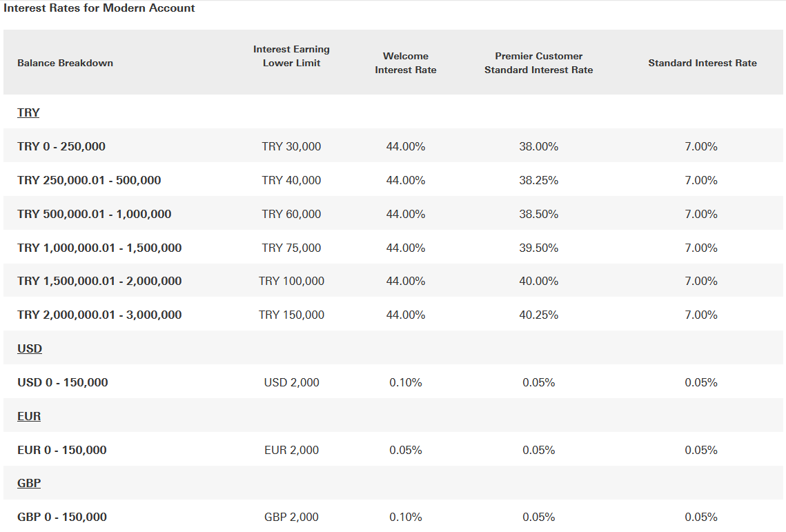Click the TRY 100,000 lower limit cell

point(291,281)
